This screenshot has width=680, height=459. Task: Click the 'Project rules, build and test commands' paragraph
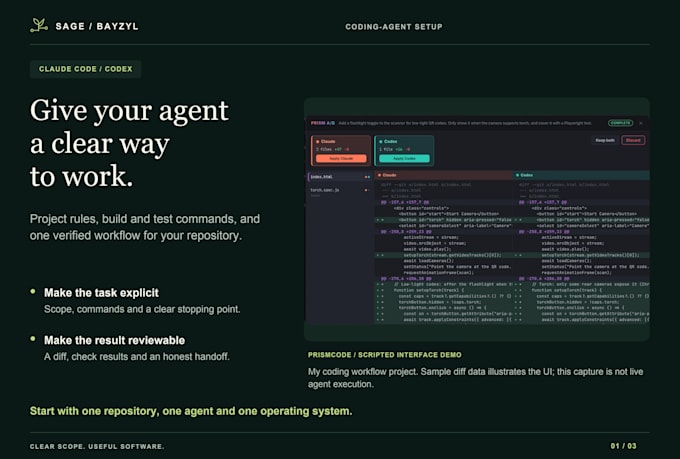click(145, 227)
